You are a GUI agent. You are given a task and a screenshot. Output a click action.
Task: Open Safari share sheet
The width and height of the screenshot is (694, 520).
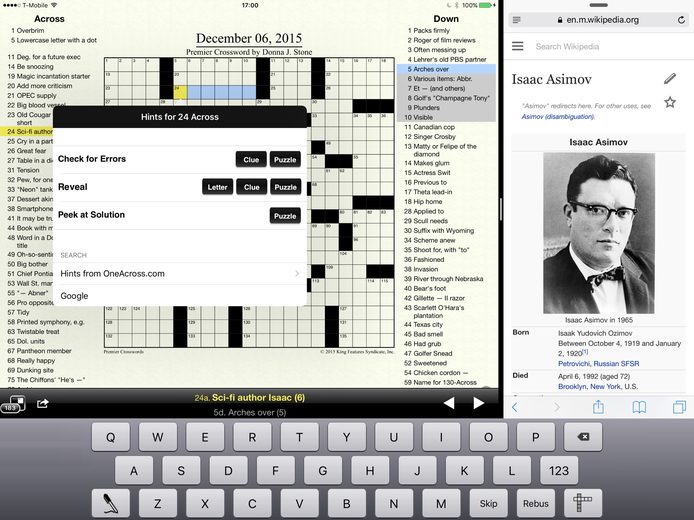(598, 407)
